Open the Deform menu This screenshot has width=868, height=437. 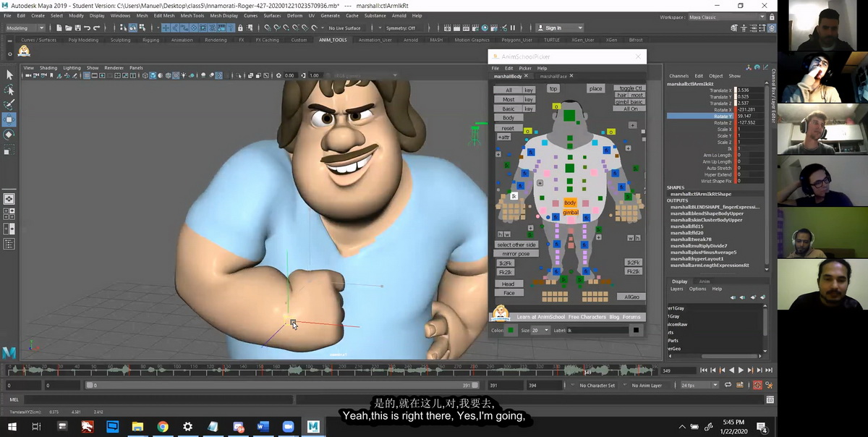294,15
